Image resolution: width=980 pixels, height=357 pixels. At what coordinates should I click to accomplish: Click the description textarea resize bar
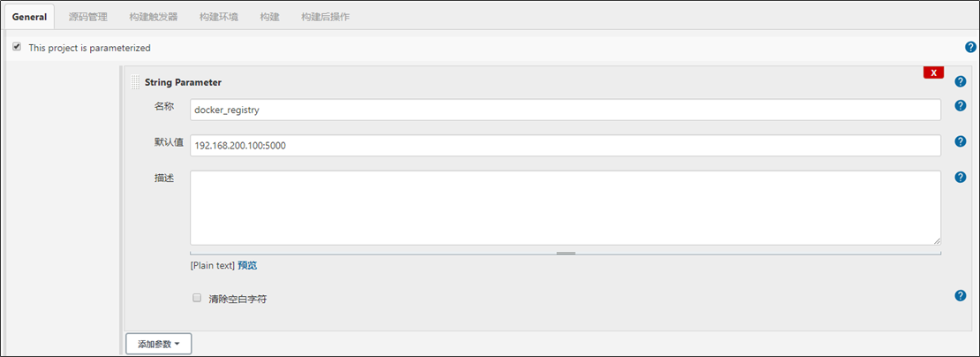pyautogui.click(x=566, y=254)
